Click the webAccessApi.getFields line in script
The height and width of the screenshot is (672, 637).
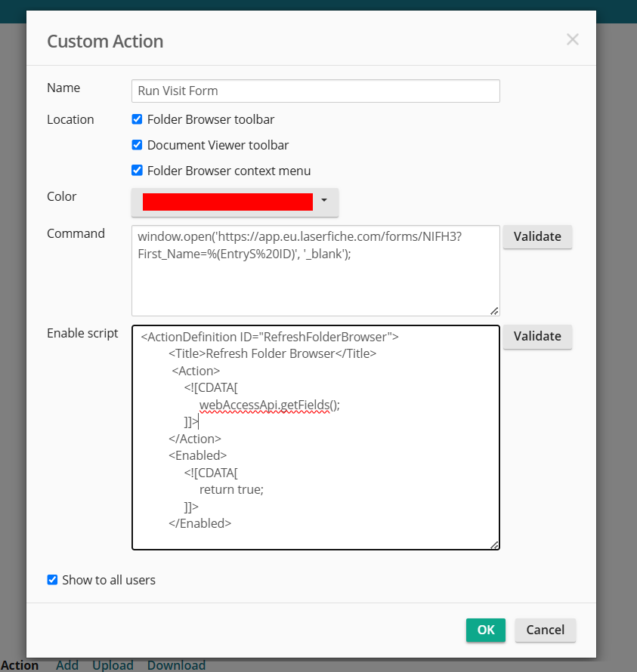[x=270, y=405]
